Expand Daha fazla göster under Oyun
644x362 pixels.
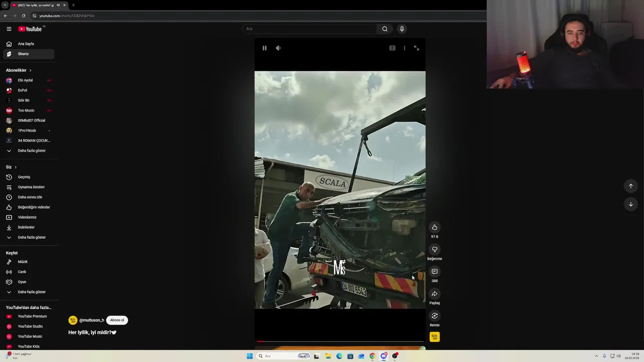coord(28,292)
